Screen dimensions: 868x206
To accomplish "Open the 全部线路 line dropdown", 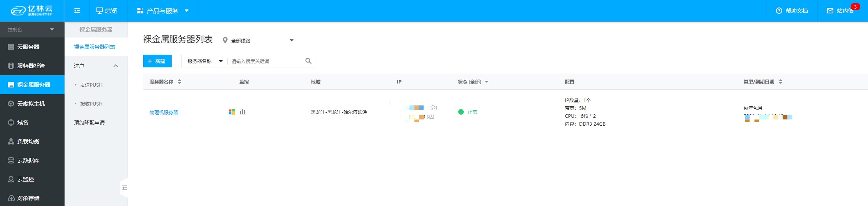I will click(x=258, y=40).
